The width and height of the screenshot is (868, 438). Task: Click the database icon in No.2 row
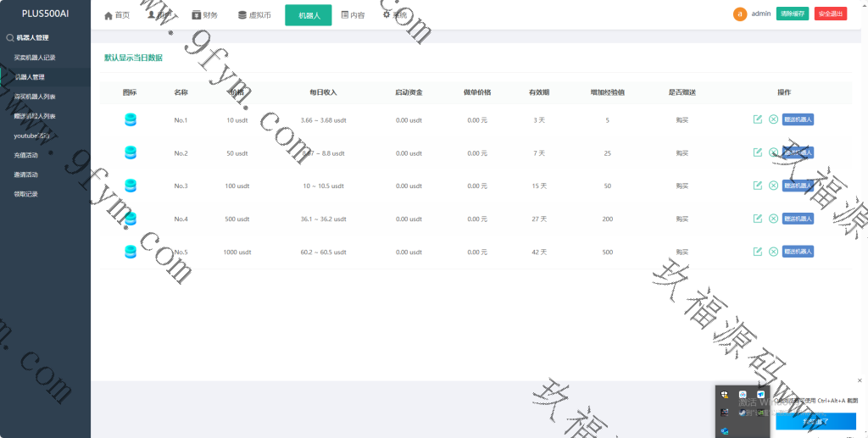pos(131,152)
